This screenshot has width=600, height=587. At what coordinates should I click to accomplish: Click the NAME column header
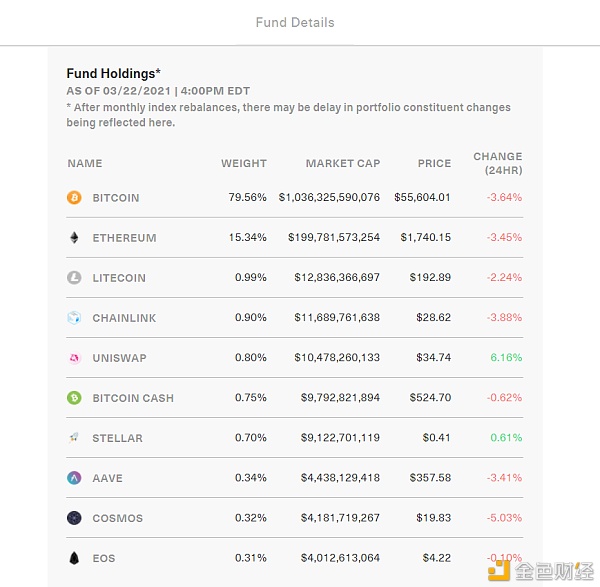[x=85, y=163]
